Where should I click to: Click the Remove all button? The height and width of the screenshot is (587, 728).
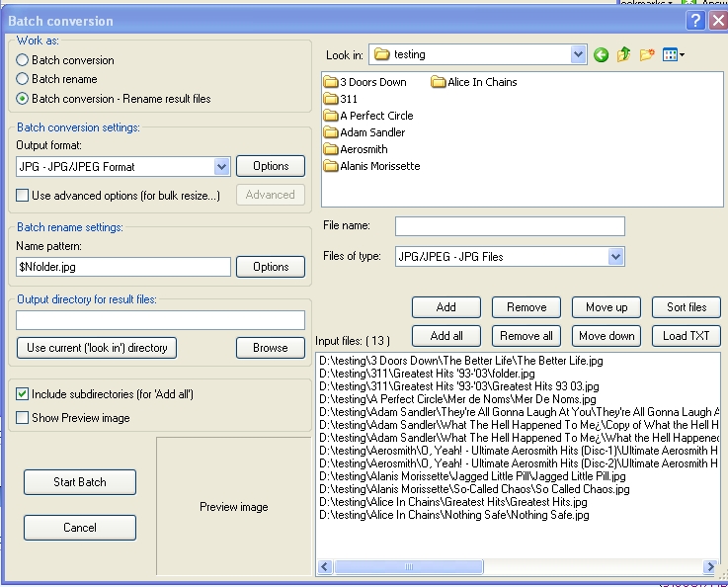point(526,336)
